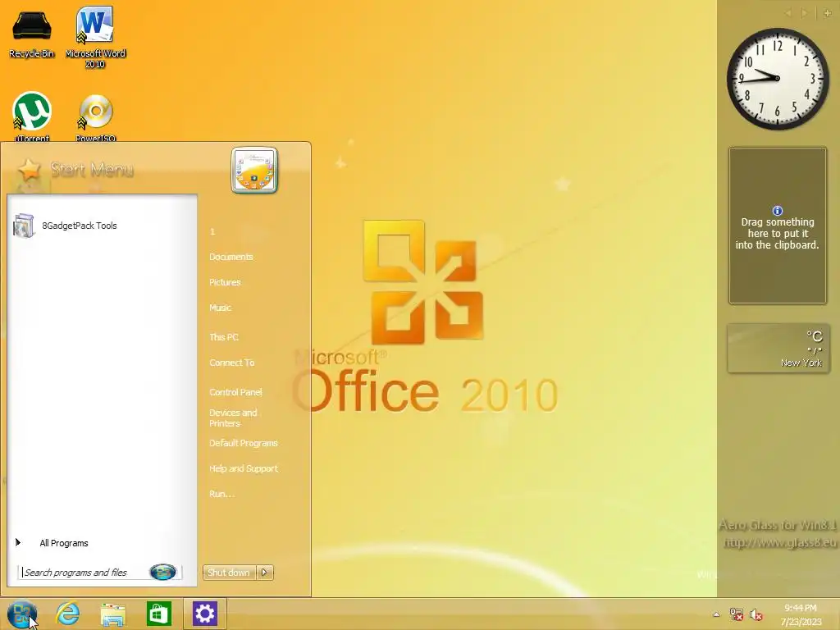
Task: Click the muted volume tray icon
Action: (x=756, y=614)
